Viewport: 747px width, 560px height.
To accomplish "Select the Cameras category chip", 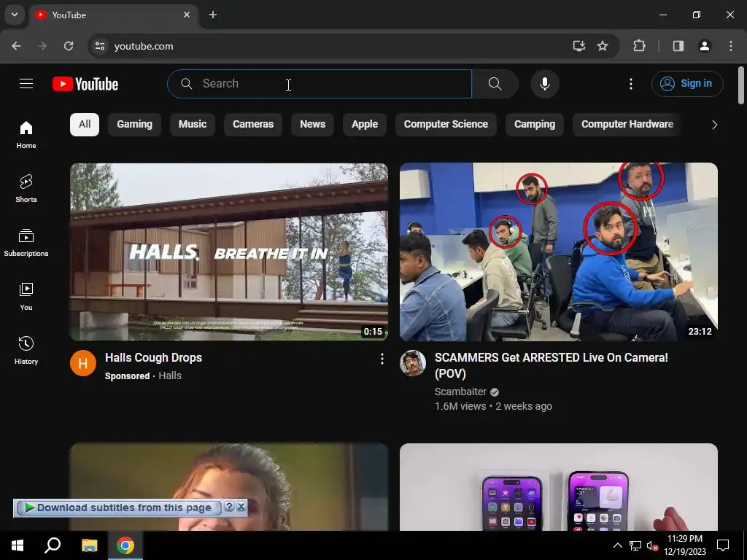I will 253,124.
